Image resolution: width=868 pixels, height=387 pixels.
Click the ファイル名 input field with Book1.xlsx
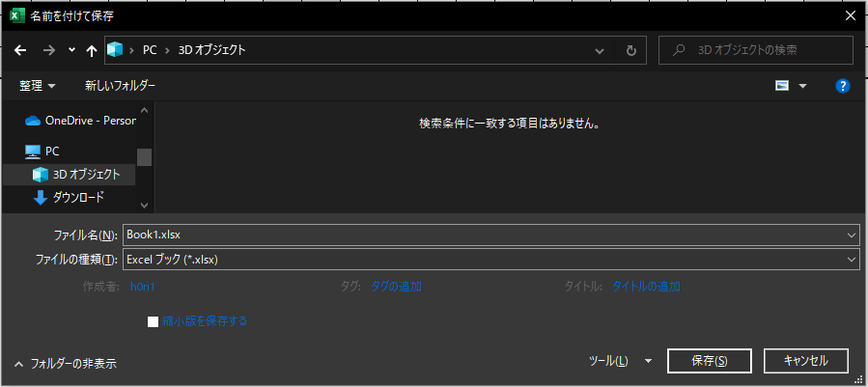[x=483, y=235]
